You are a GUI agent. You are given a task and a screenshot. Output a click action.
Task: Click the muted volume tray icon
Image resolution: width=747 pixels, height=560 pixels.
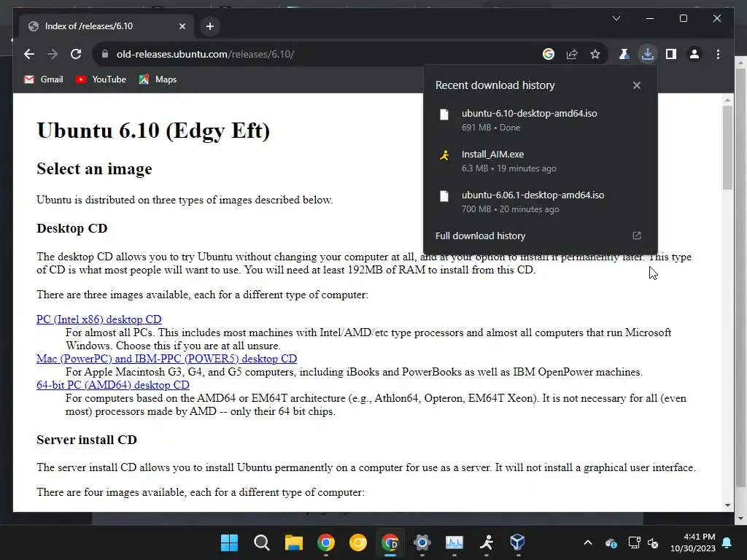[653, 542]
